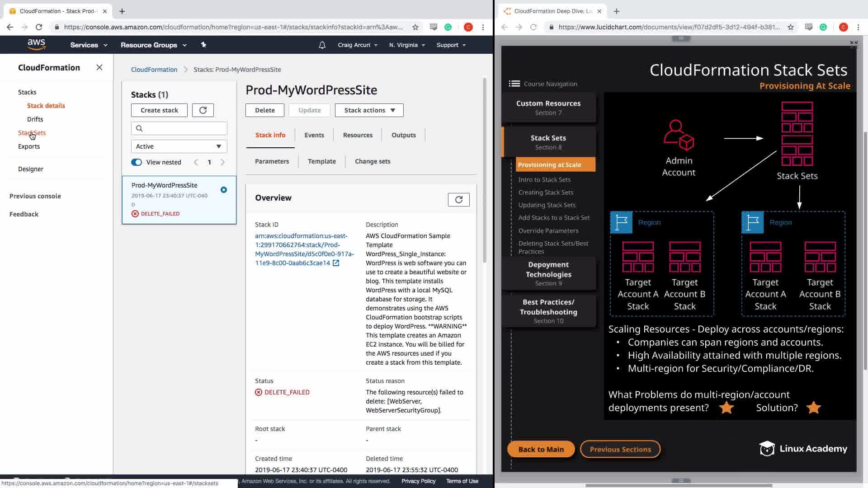868x488 pixels.
Task: Open StackSets in the sidebar
Action: pos(32,133)
